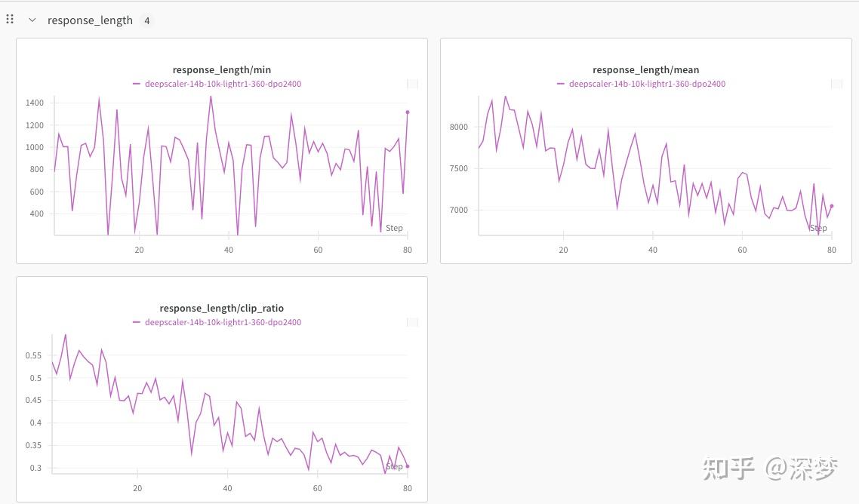Click the step 80 endpoint dot in clip_ratio chart

click(408, 466)
